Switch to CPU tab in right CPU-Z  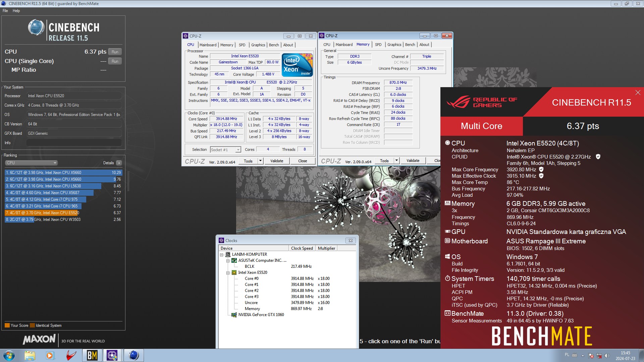click(327, 45)
